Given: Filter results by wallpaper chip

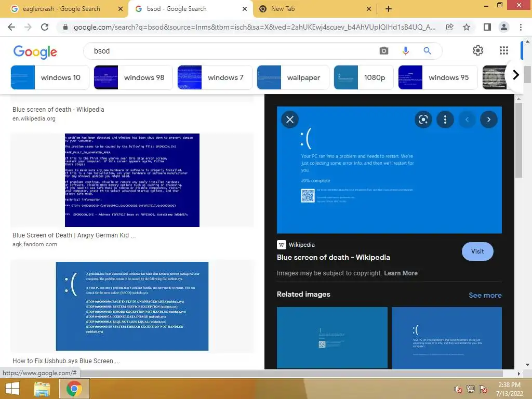Looking at the screenshot, I should (293, 77).
